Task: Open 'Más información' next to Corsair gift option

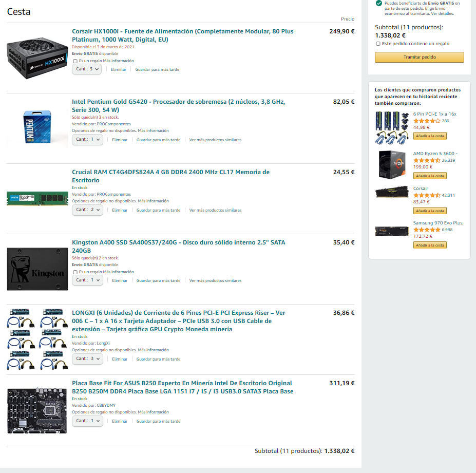Action: coord(119,61)
